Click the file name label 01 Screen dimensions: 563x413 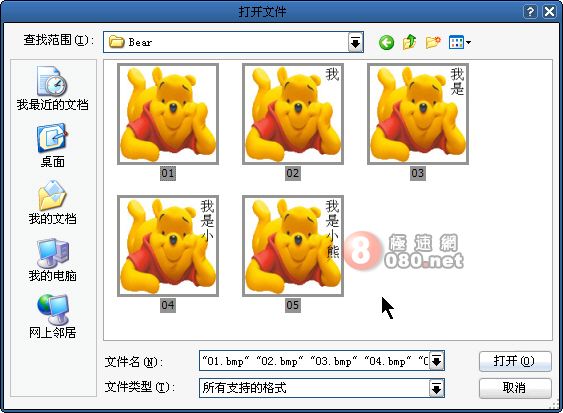(x=168, y=173)
